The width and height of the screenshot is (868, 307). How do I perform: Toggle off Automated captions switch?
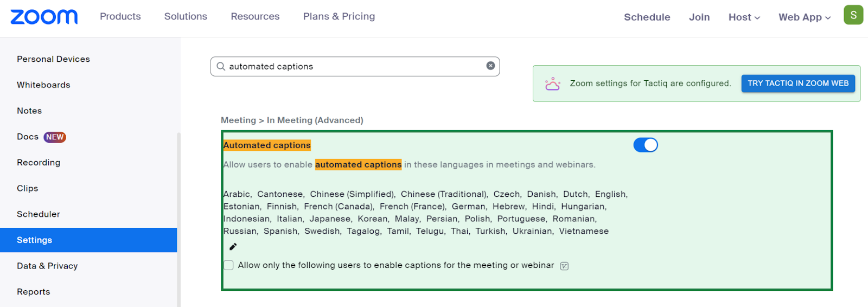646,145
